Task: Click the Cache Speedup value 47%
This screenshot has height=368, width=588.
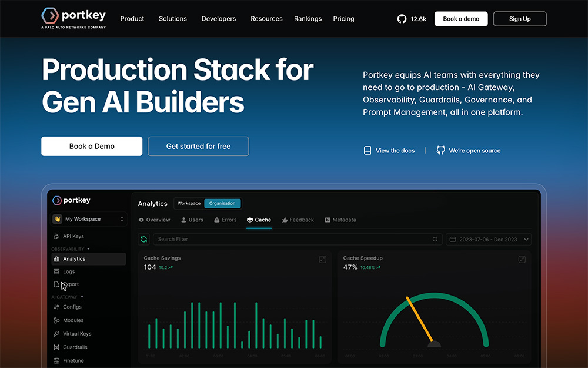Action: pyautogui.click(x=350, y=267)
